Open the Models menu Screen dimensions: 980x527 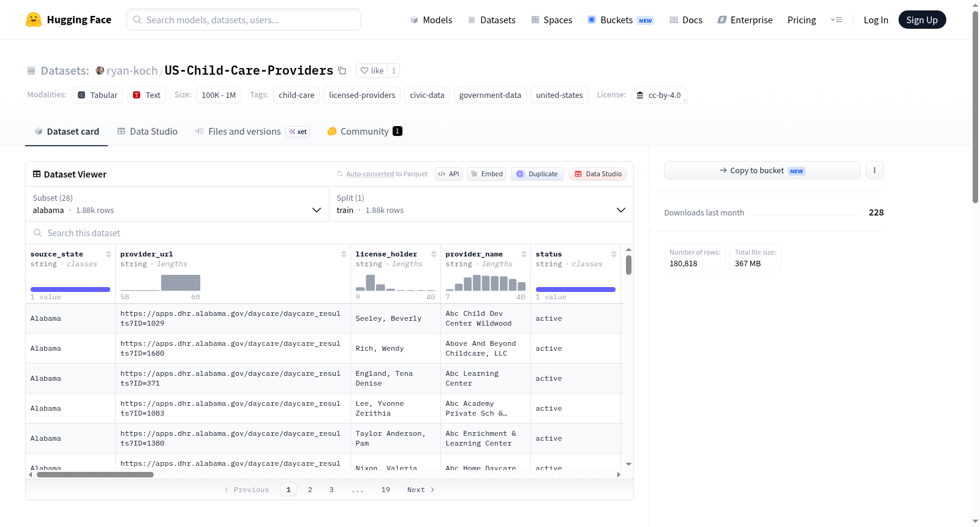pos(431,20)
